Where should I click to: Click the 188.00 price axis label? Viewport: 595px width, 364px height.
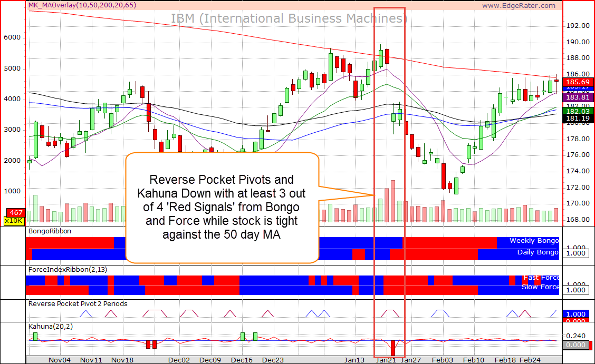pyautogui.click(x=578, y=58)
